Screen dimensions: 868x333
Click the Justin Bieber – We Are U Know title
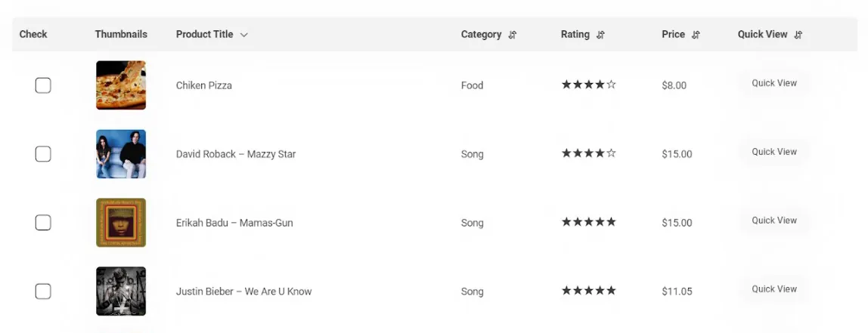pos(243,291)
